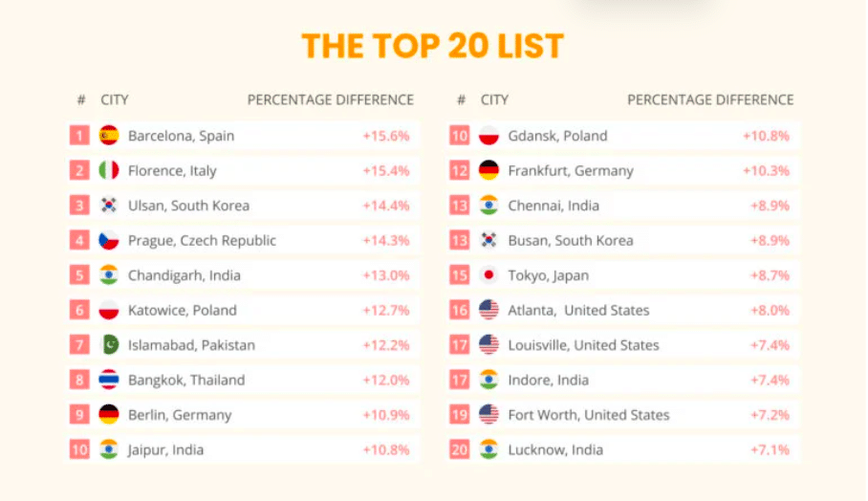This screenshot has height=501, width=868.
Task: Click the Japan flag beside Tokyo
Action: [488, 275]
